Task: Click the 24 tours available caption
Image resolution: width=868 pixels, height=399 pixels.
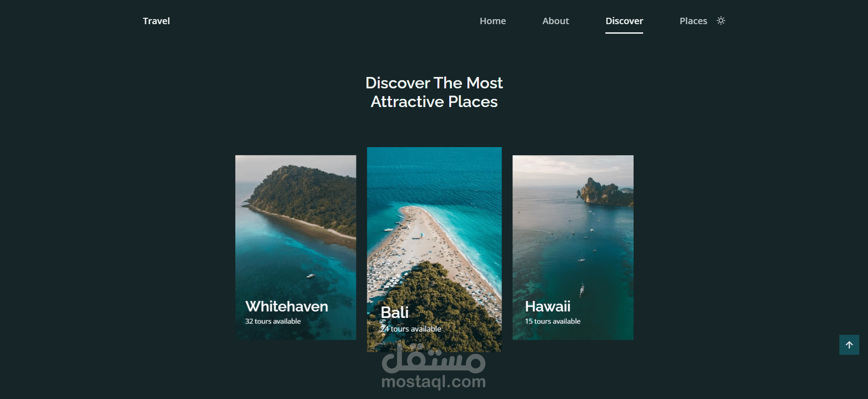Action: pyautogui.click(x=411, y=329)
